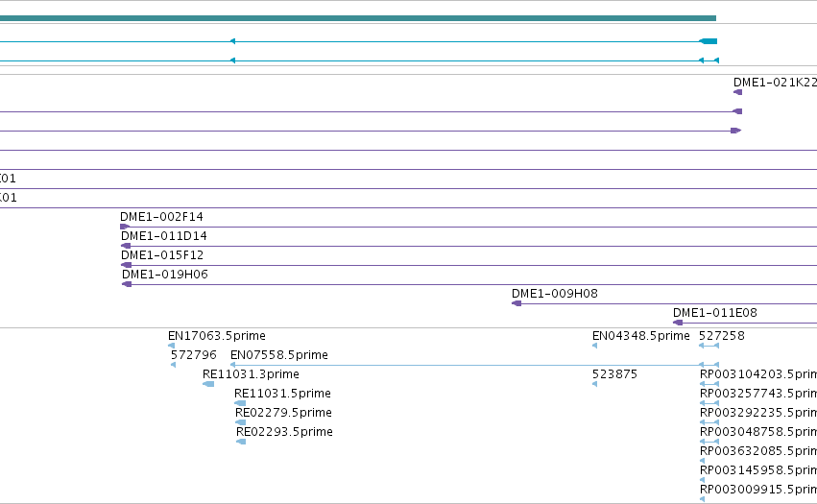Click the RP003104203.5prime feature label
This screenshot has height=504, width=817.
coord(758,374)
